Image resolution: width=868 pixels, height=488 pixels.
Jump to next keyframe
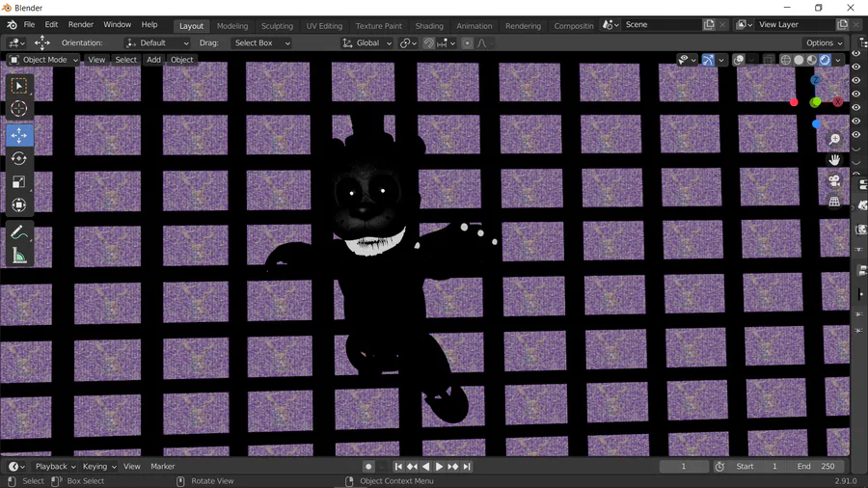[x=453, y=467]
